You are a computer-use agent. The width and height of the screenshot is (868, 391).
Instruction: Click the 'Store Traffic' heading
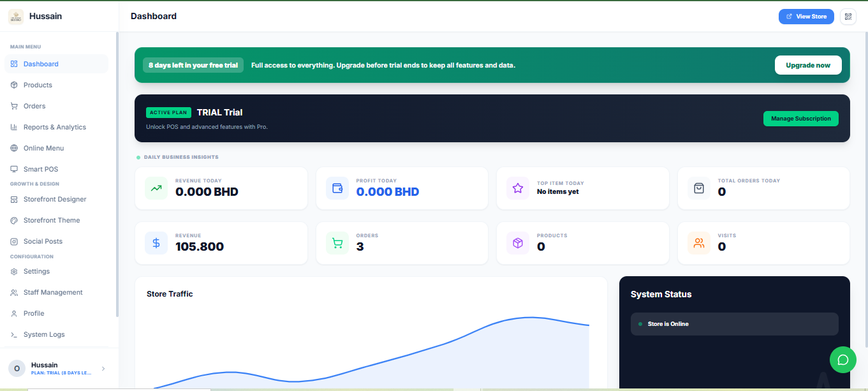tap(170, 294)
